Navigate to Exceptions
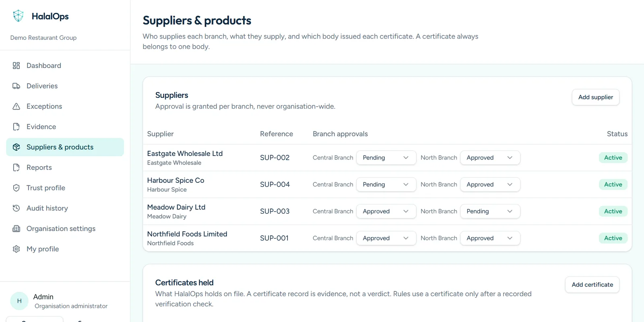Image resolution: width=644 pixels, height=322 pixels. pyautogui.click(x=65, y=106)
